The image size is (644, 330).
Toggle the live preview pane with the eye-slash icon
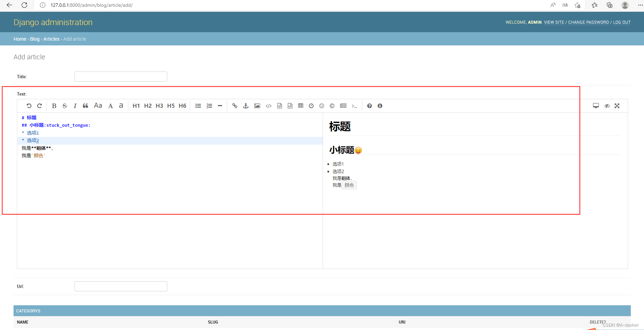(607, 106)
